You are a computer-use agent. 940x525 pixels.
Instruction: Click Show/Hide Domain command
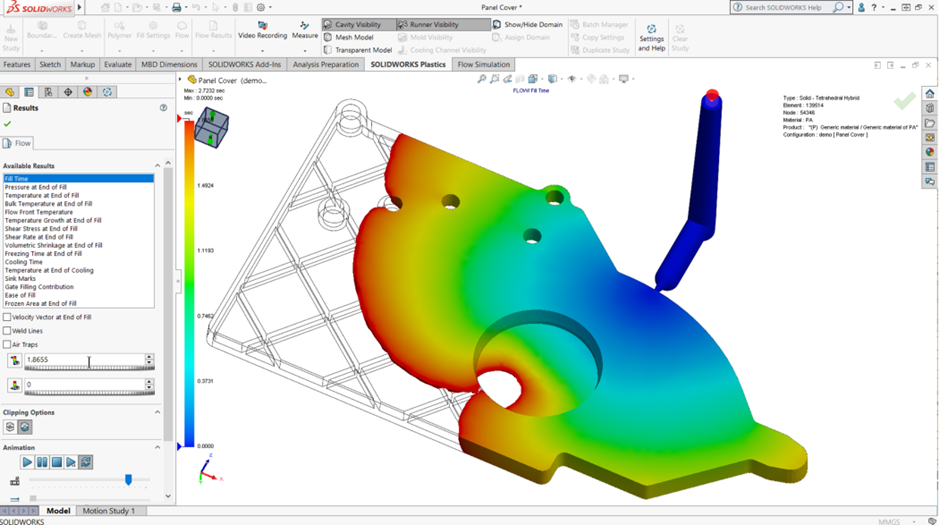[x=528, y=25]
